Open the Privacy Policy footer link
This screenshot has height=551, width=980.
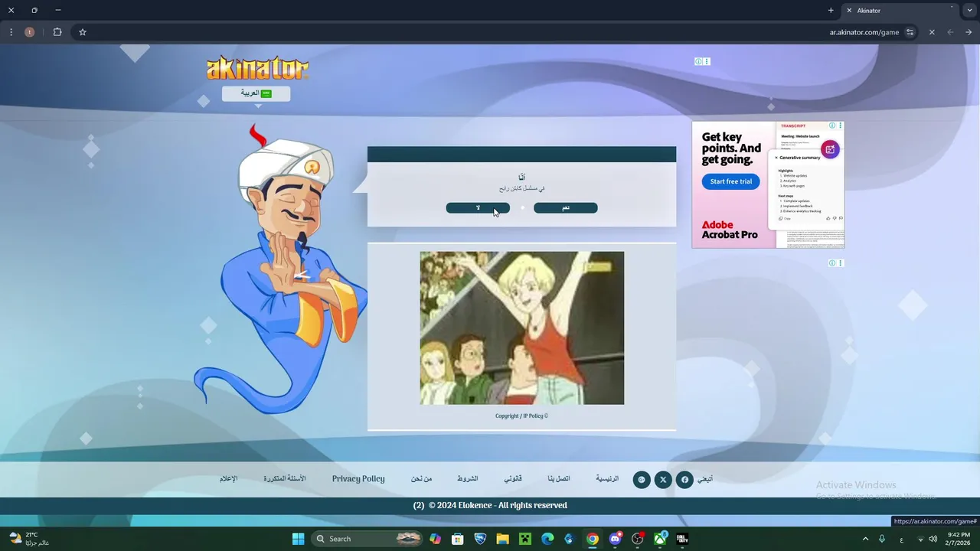coord(358,478)
